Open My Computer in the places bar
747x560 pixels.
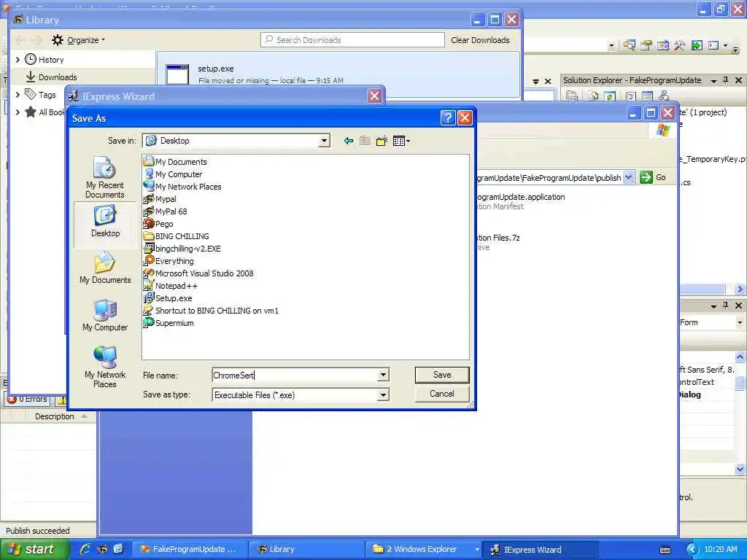[x=105, y=315]
